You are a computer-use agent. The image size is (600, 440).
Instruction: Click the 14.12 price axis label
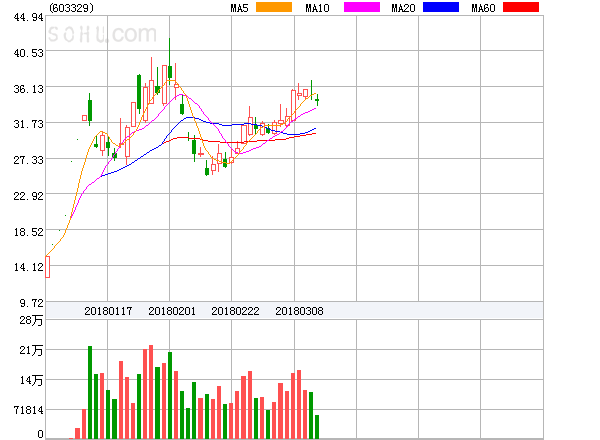coord(28,267)
